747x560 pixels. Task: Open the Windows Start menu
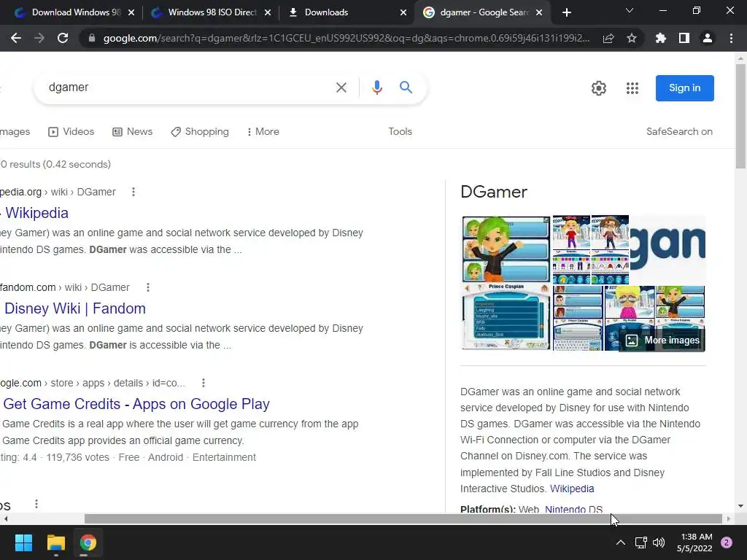(x=23, y=542)
